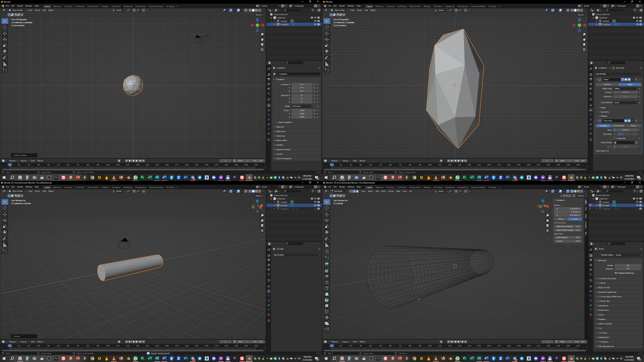Select Bevel tool in Edit Mode window toolbar
The height and width of the screenshot is (362, 644).
coord(327,277)
